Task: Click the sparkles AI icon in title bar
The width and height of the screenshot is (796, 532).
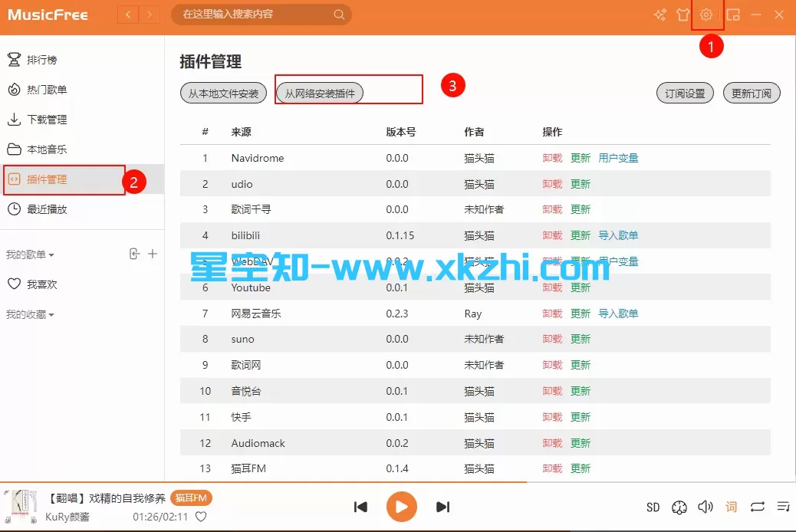Action: (659, 14)
